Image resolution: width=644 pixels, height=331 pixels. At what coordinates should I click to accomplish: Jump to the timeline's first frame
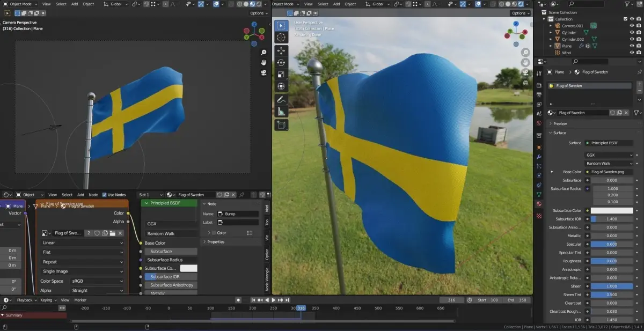252,300
